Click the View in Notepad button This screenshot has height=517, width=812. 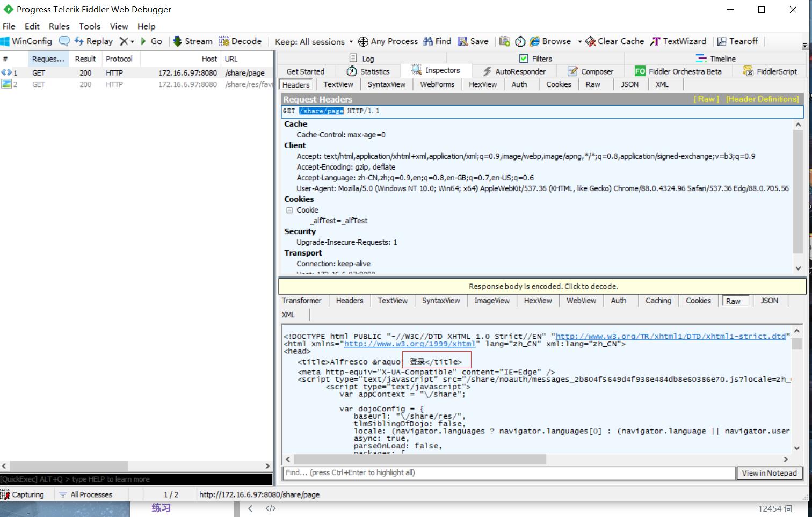[769, 473]
